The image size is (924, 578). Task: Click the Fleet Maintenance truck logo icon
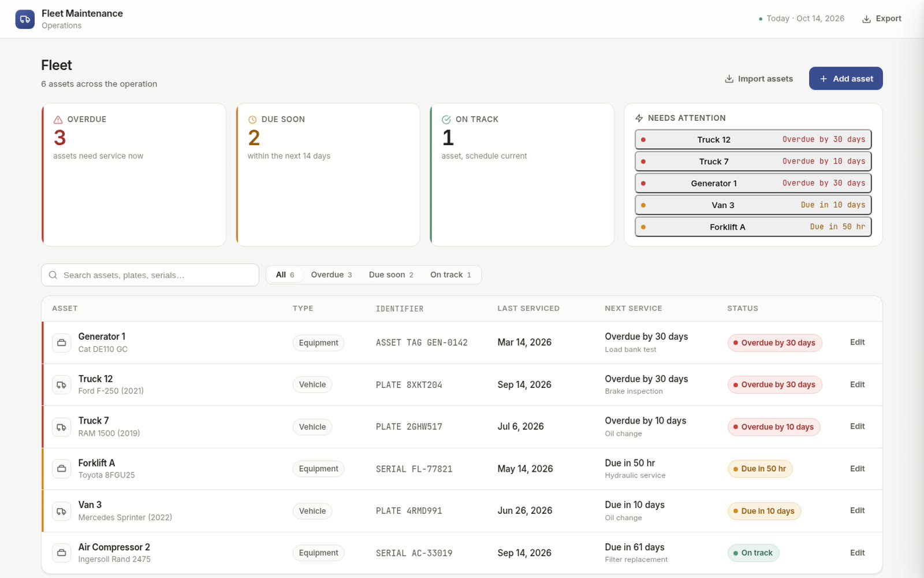[25, 19]
